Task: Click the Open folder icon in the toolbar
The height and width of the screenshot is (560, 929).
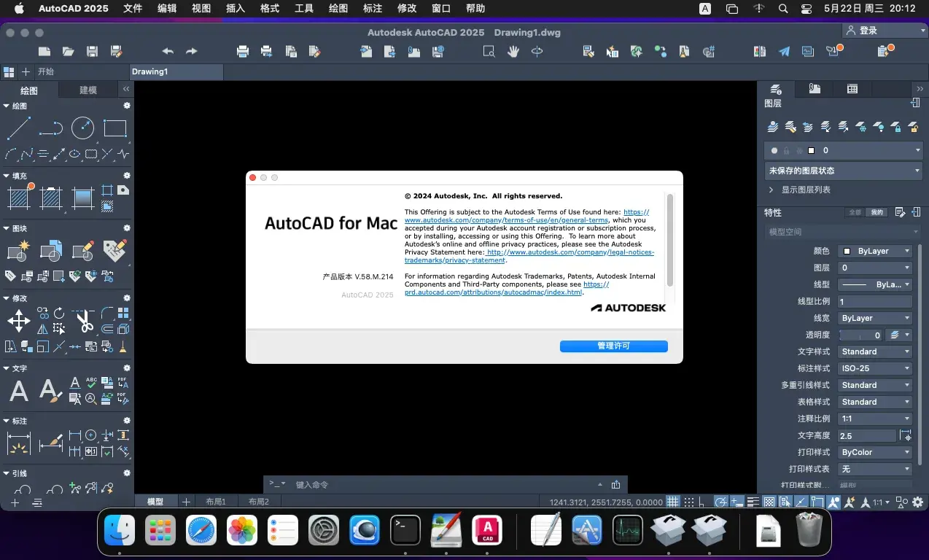Action: 69,51
